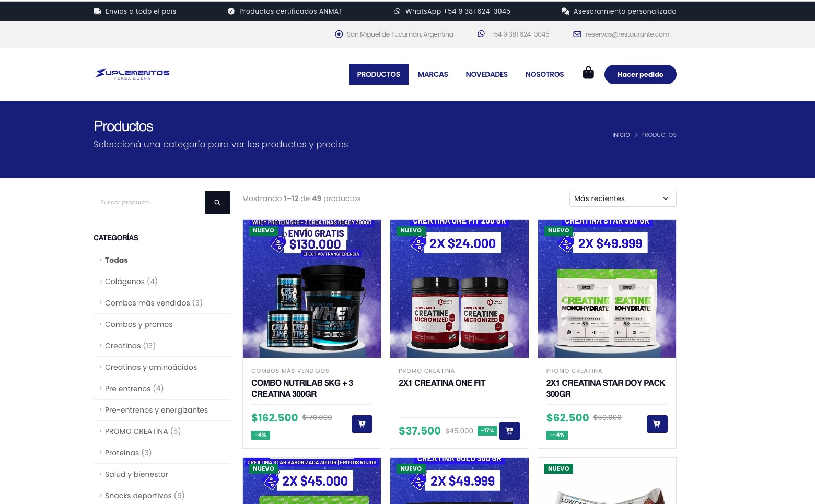Add 2X1 Creatina One Fit to cart

(x=509, y=431)
